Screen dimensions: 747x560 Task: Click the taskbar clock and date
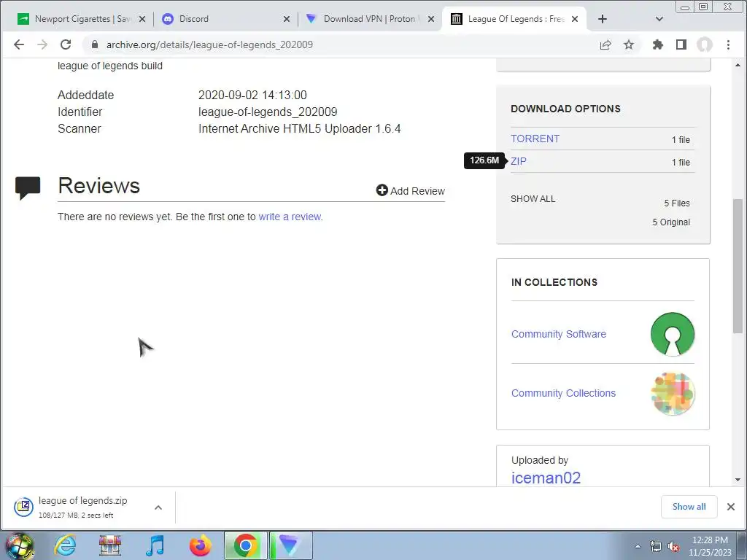[x=710, y=546]
